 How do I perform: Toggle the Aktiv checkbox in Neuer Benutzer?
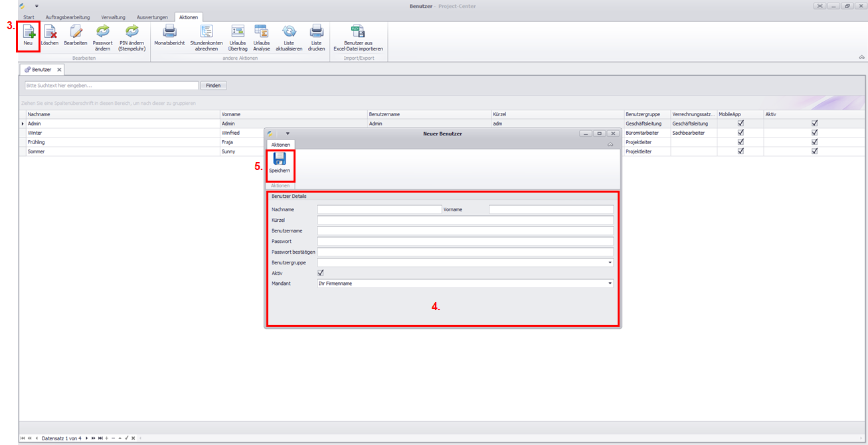(x=321, y=273)
